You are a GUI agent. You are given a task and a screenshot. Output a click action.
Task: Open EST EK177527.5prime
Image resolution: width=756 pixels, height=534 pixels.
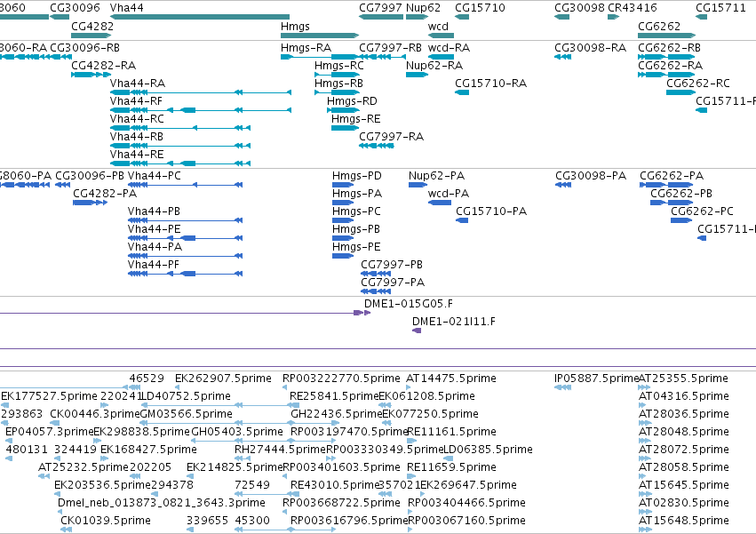click(x=49, y=396)
